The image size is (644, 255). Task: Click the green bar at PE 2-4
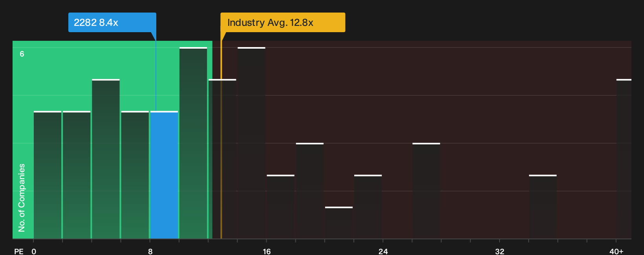tap(77, 175)
